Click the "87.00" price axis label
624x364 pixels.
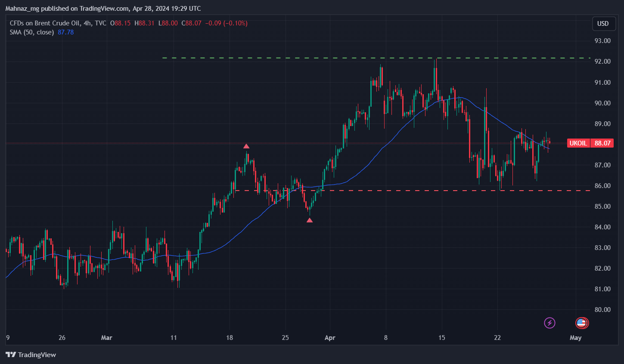pos(602,165)
